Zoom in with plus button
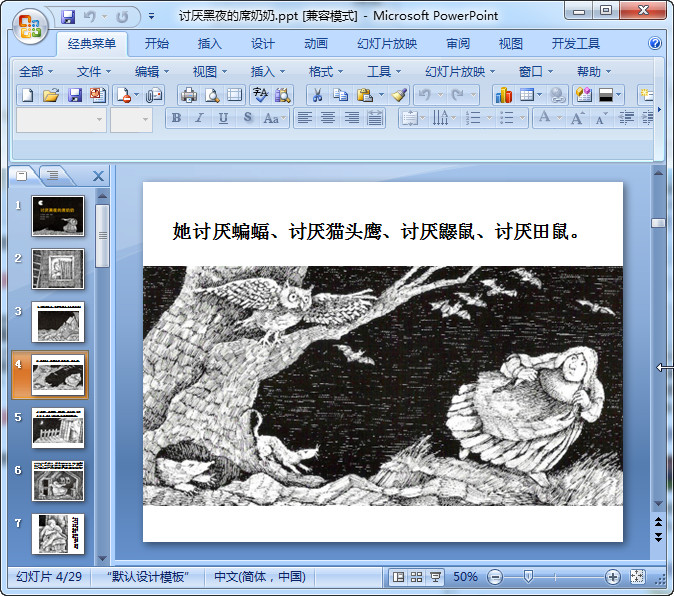 pyautogui.click(x=612, y=577)
